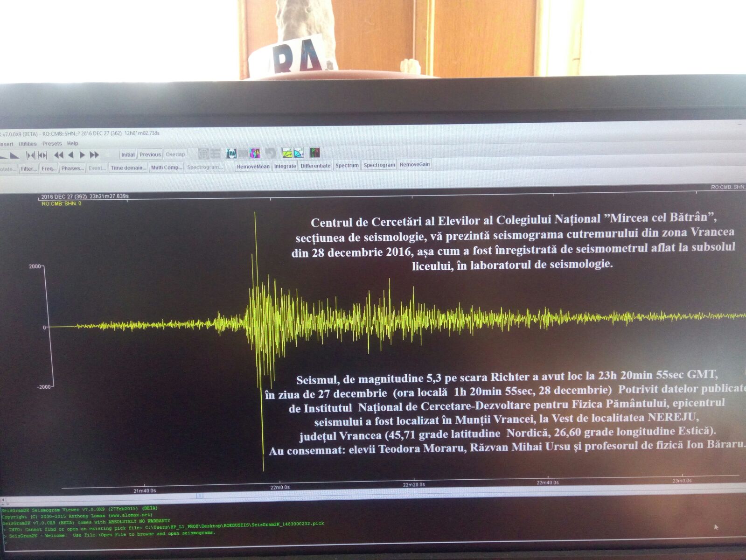Click the colorful 3K particle motion icon
Screen dimensions: 746x560
(x=255, y=153)
